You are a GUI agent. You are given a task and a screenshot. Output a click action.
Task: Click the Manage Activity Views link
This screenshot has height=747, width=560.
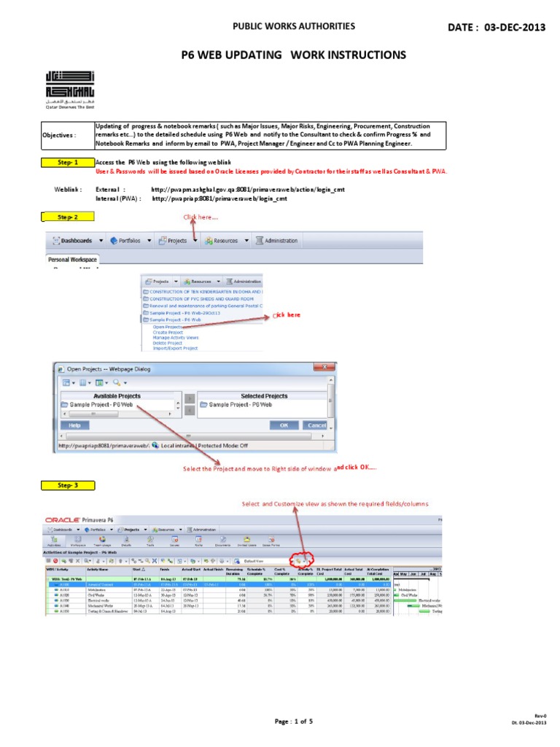(176, 337)
